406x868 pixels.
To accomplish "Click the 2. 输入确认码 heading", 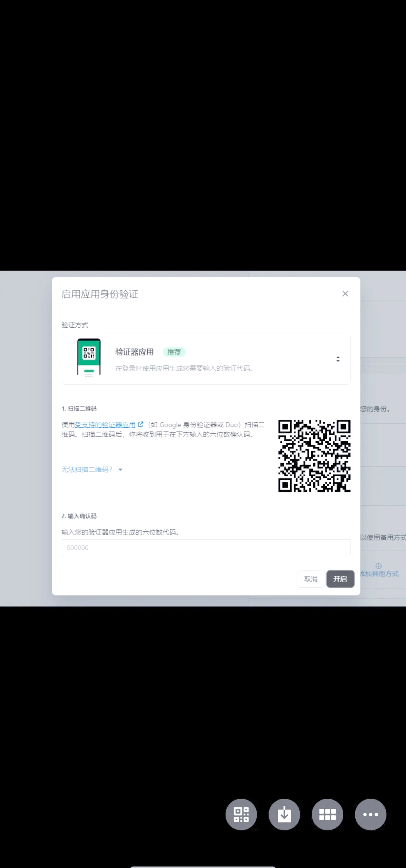I will pos(79,516).
